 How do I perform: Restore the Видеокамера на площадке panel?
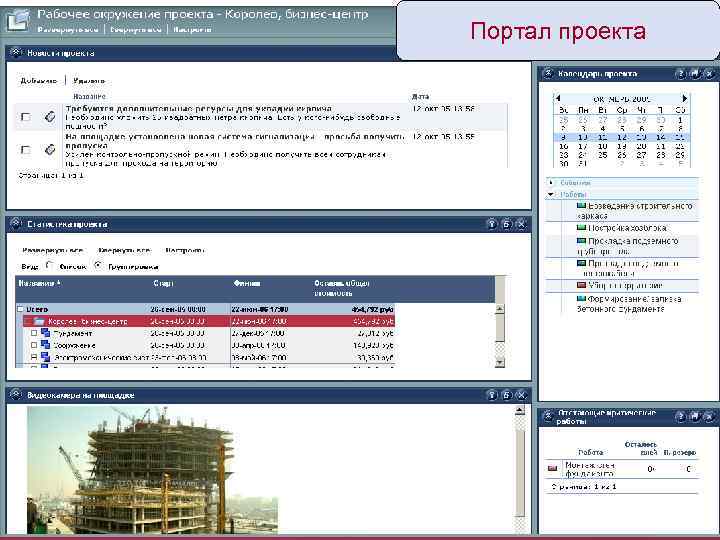point(506,395)
